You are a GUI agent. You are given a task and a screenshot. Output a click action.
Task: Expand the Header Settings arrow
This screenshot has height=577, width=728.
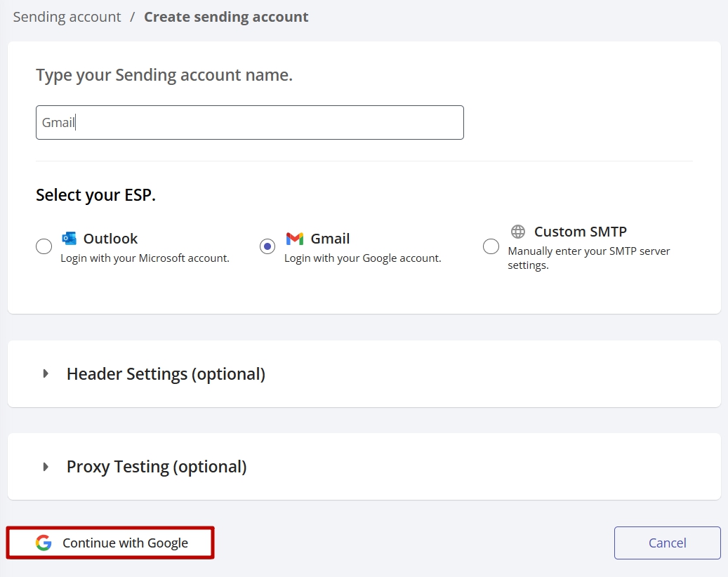46,373
